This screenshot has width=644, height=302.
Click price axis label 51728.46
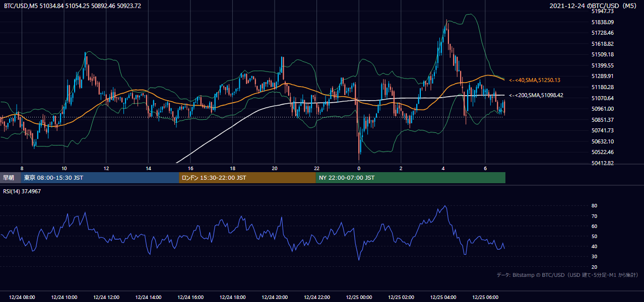[603, 33]
